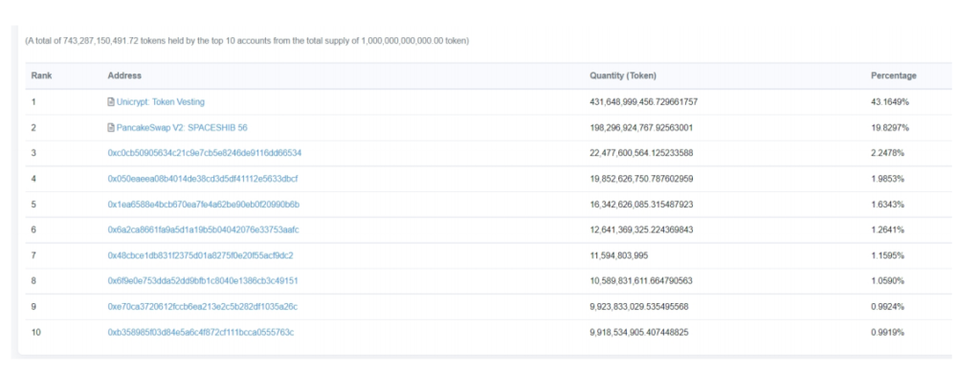Select quantity 11,594,803,995

pos(619,255)
